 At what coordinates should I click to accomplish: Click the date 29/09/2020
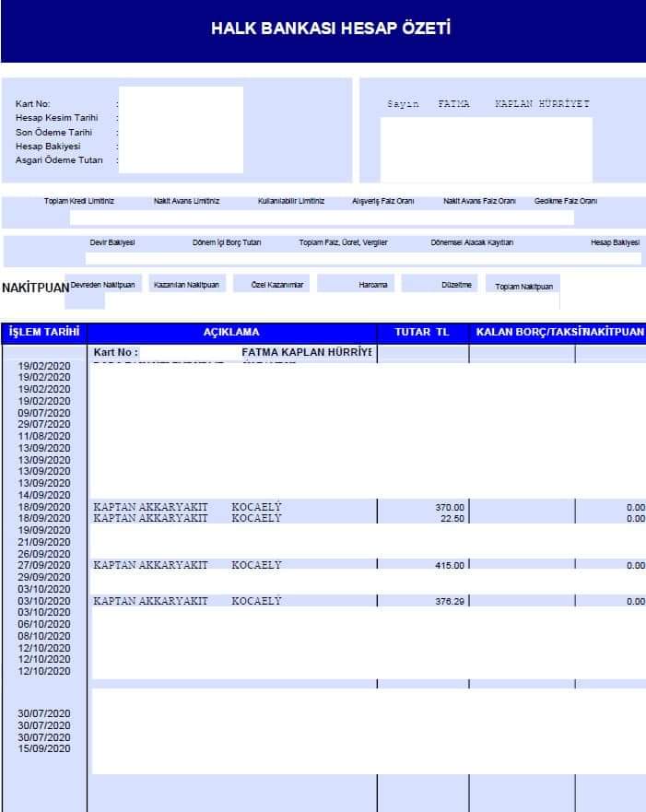(x=44, y=577)
